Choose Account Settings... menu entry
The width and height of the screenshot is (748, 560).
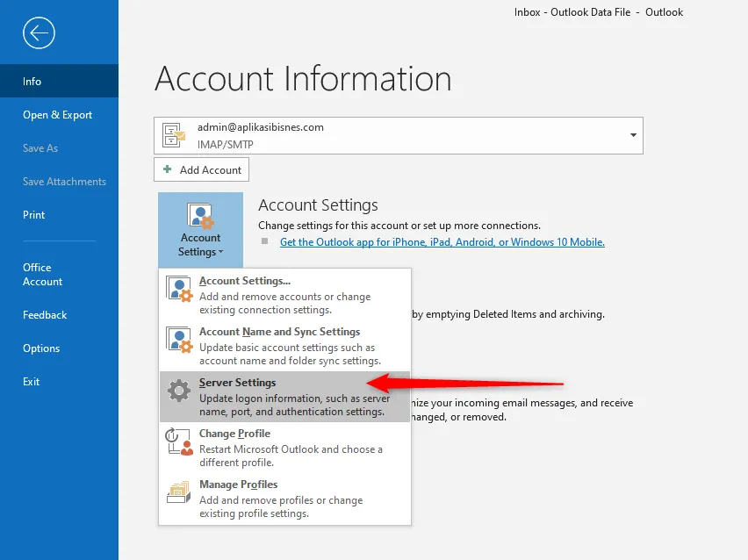tap(284, 295)
